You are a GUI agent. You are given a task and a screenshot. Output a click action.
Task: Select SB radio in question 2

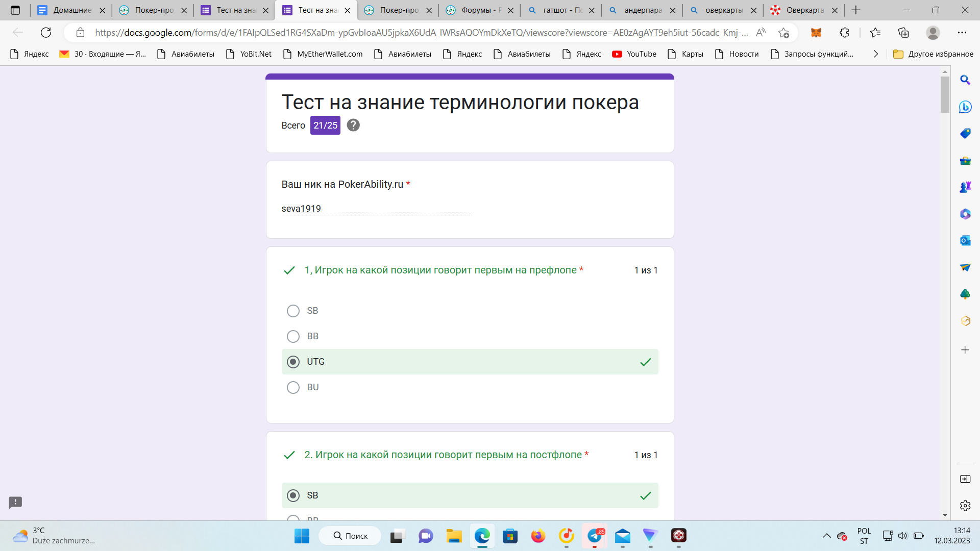[293, 495]
